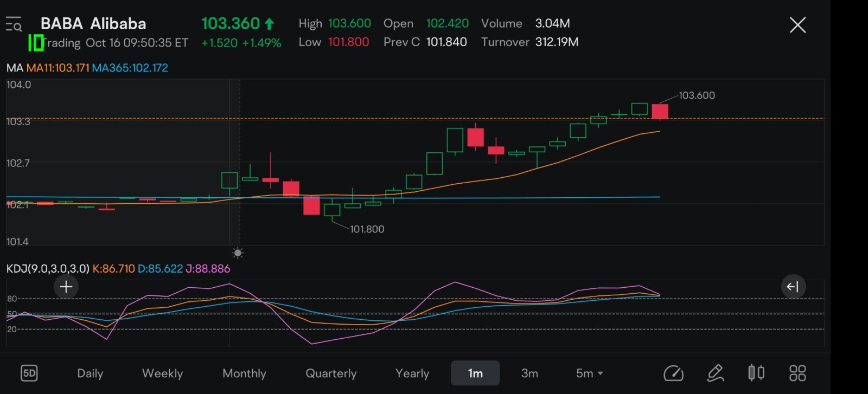Tap the BABA Alibaba ticker title
The height and width of the screenshot is (394, 868).
coord(93,23)
